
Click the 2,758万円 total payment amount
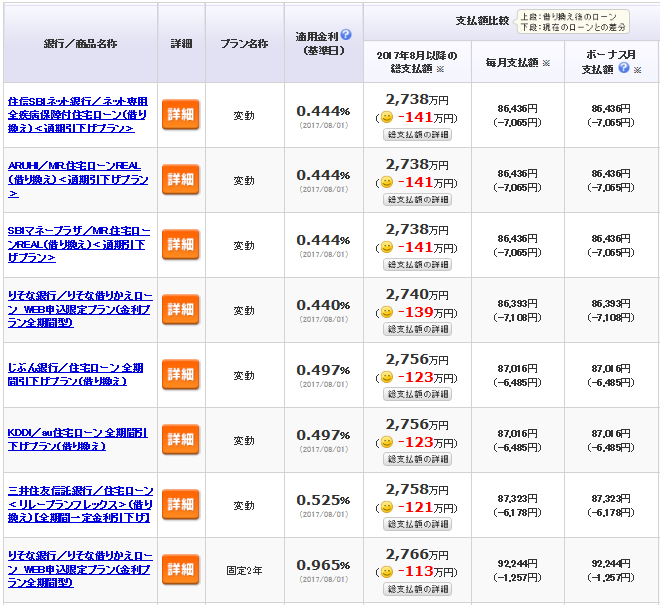click(x=417, y=489)
